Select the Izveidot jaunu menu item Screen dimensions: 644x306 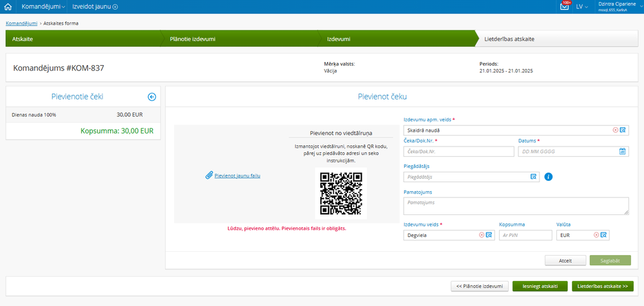pos(95,6)
